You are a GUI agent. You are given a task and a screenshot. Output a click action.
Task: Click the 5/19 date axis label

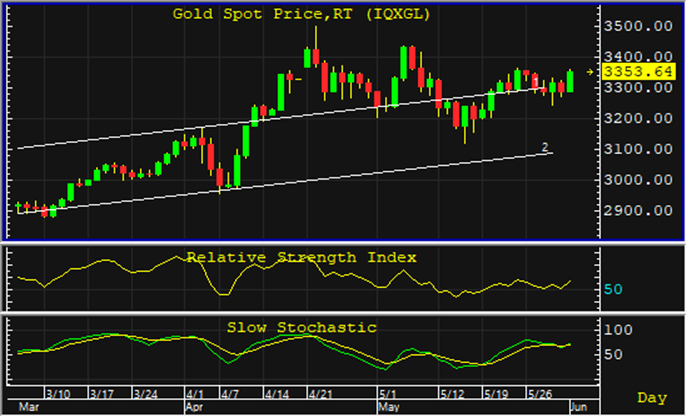(x=496, y=394)
